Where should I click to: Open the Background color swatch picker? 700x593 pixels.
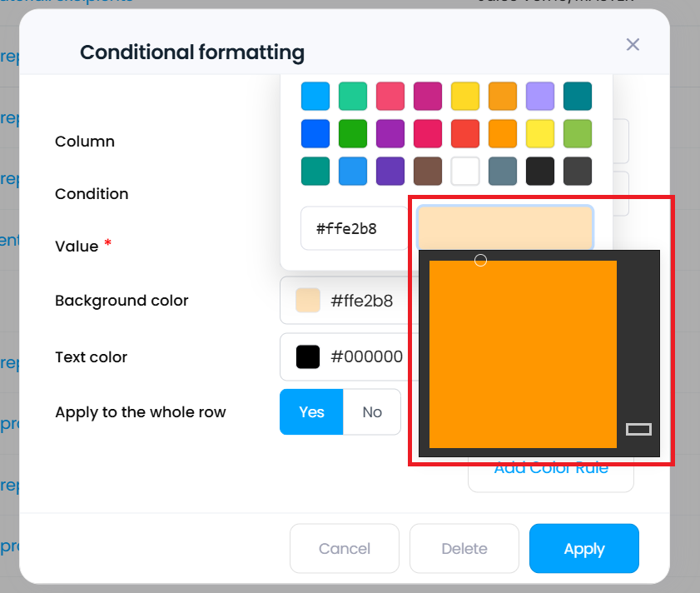click(308, 301)
